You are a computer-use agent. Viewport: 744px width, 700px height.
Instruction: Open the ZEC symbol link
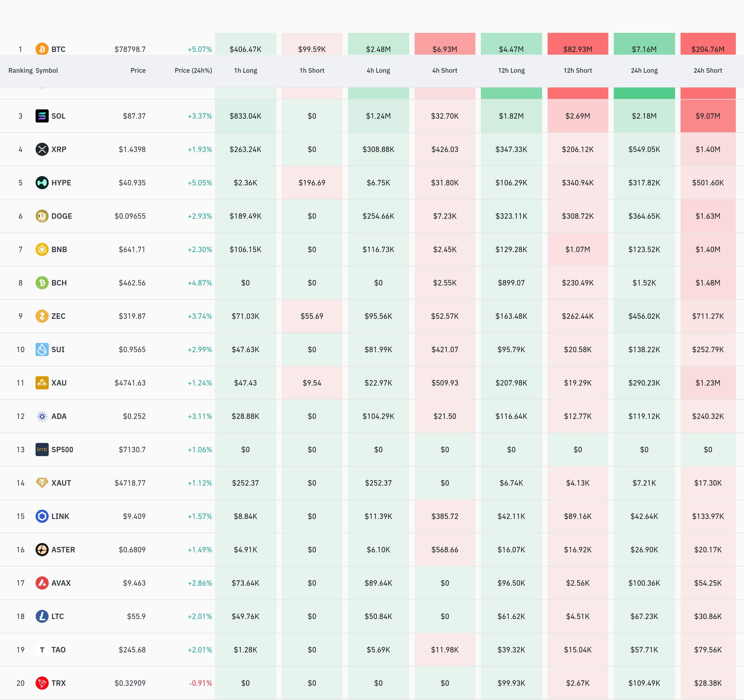[58, 316]
